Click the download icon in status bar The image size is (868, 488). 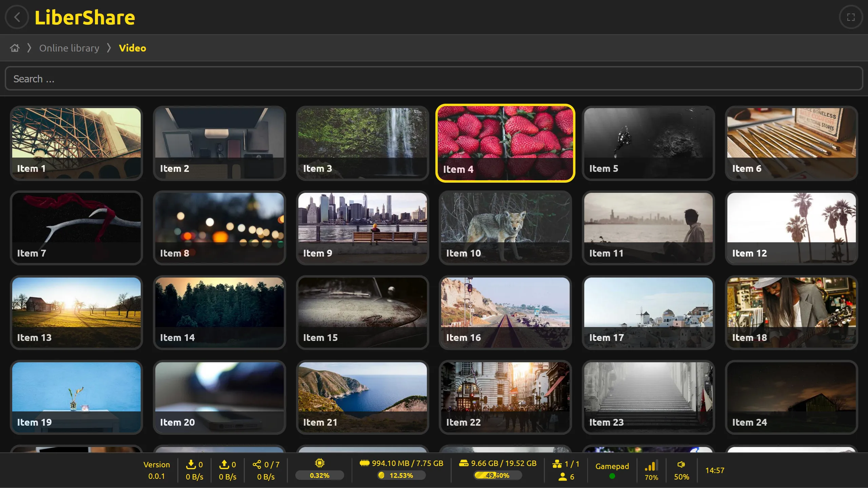(191, 464)
